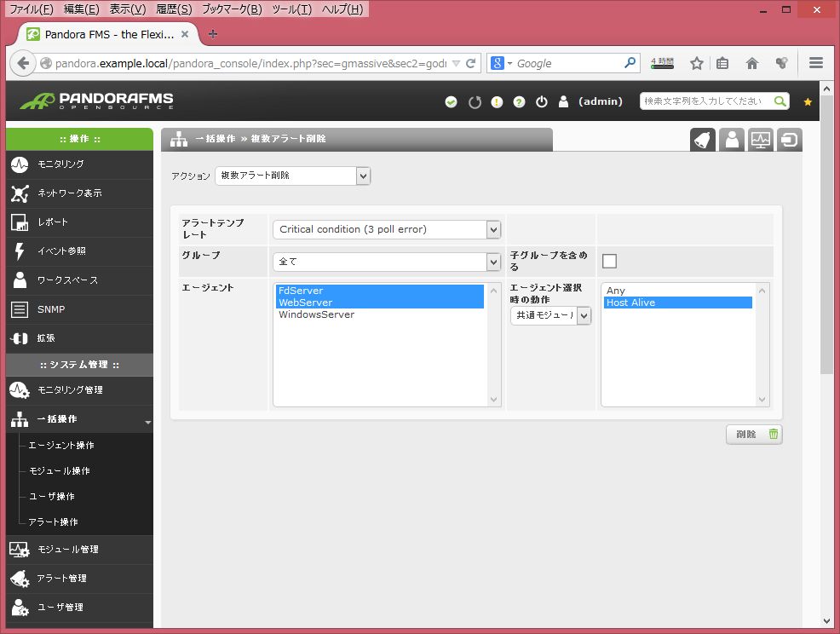This screenshot has height=634, width=840.
Task: Select the Pandora FMS browser tab
Action: click(107, 34)
